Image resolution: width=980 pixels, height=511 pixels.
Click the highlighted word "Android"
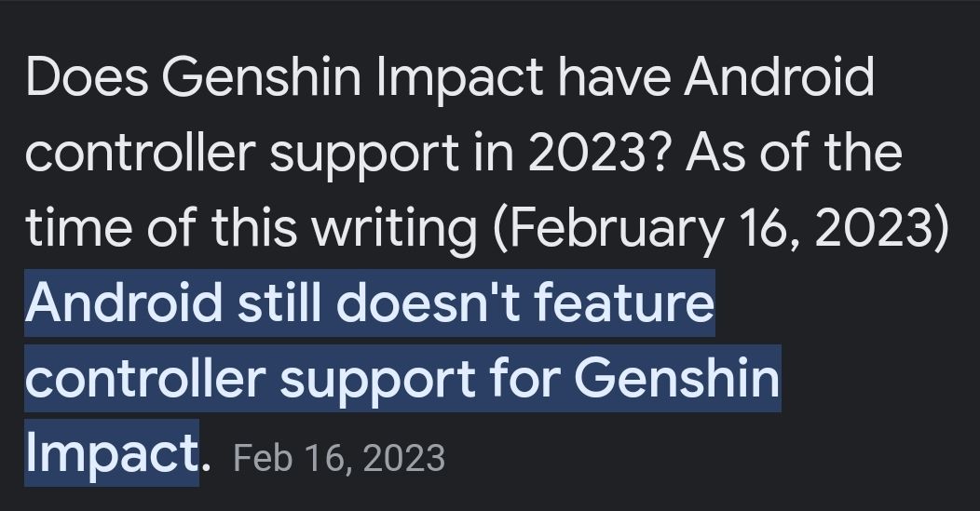124,303
